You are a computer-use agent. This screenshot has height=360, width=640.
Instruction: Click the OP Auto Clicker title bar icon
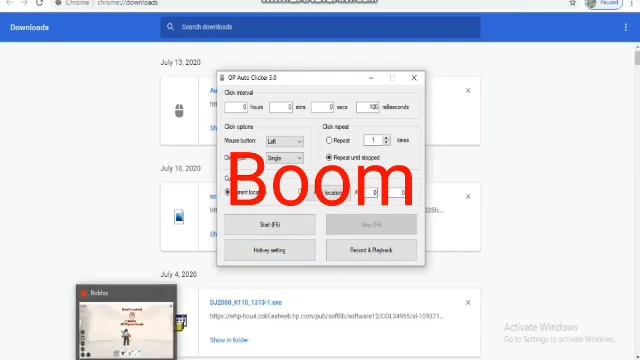tap(222, 78)
